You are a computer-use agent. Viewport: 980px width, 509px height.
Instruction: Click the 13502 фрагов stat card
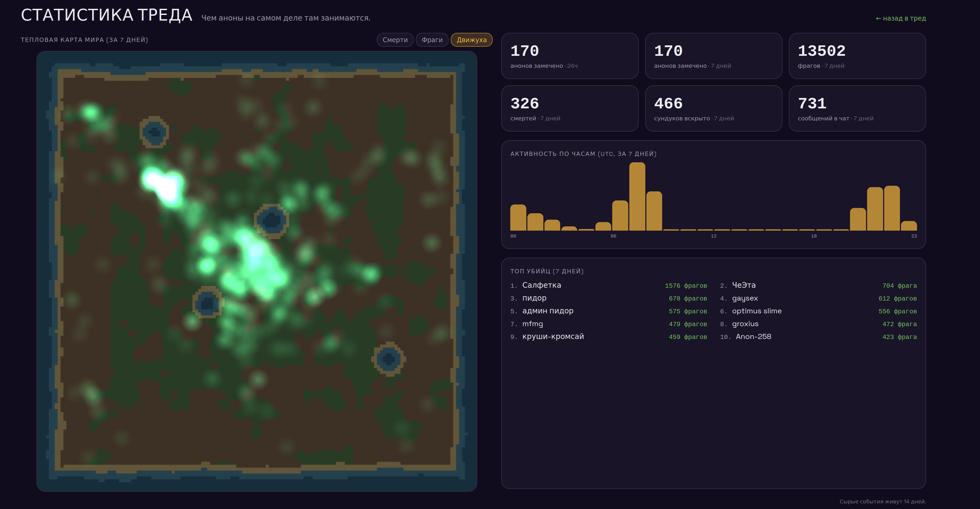pyautogui.click(x=857, y=56)
